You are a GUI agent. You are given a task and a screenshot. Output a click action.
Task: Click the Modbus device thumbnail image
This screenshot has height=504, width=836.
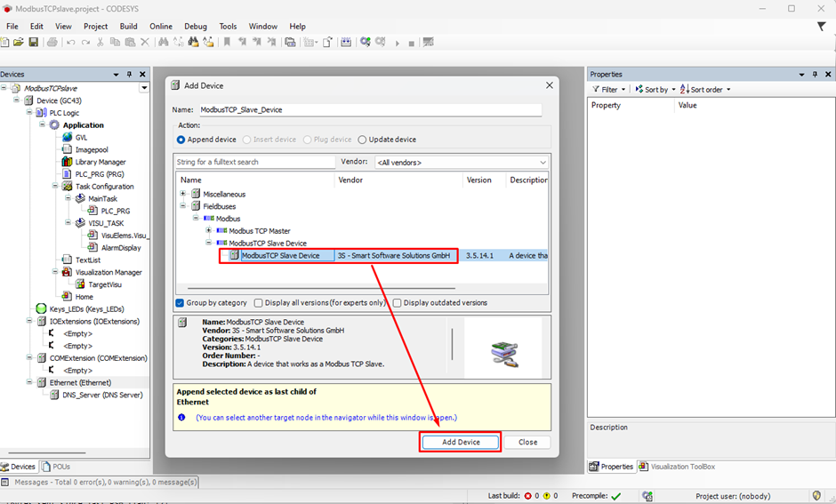click(504, 354)
